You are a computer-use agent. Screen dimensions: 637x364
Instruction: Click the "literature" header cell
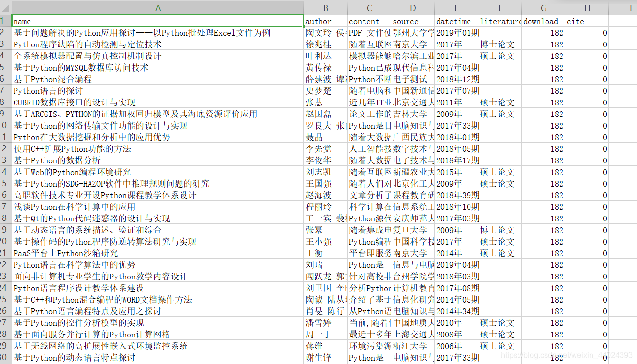pyautogui.click(x=500, y=21)
